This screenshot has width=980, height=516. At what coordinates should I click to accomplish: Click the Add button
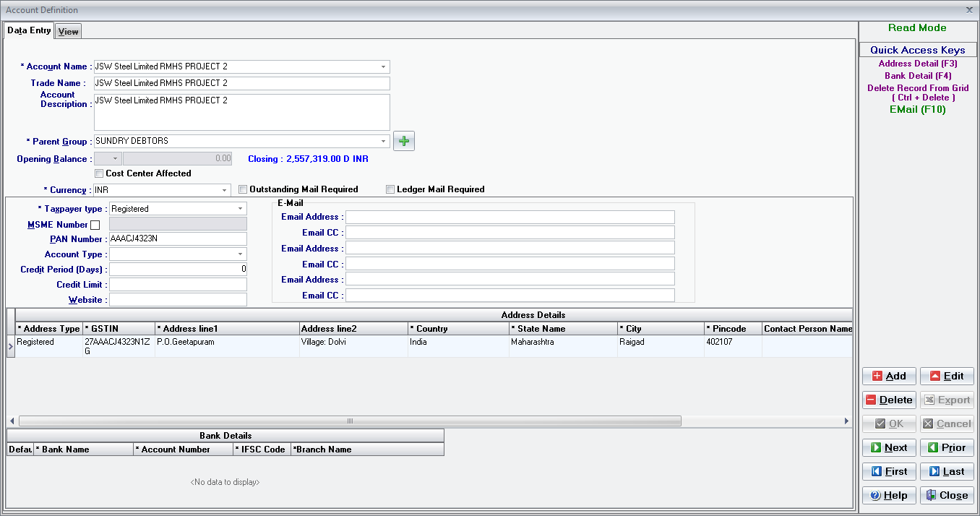coord(889,376)
